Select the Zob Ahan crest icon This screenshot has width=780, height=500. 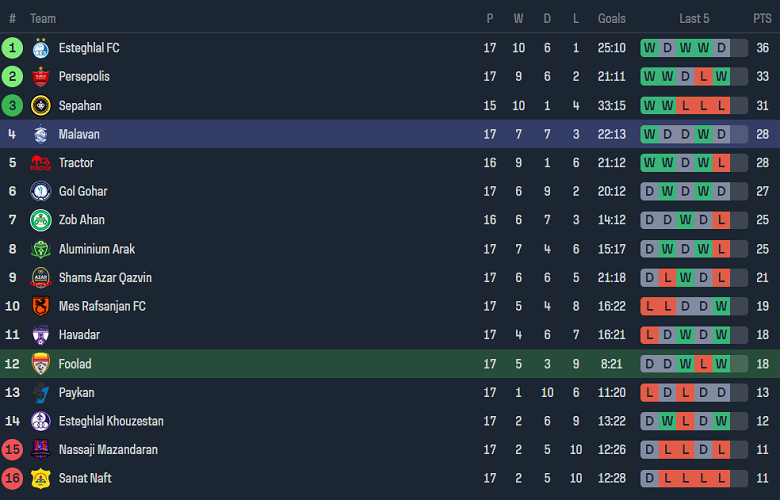click(x=40, y=220)
